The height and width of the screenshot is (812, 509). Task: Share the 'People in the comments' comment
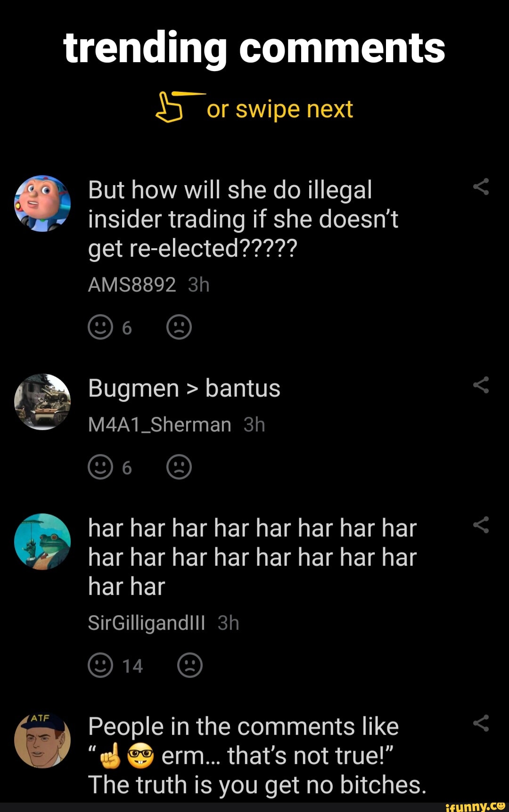click(481, 723)
